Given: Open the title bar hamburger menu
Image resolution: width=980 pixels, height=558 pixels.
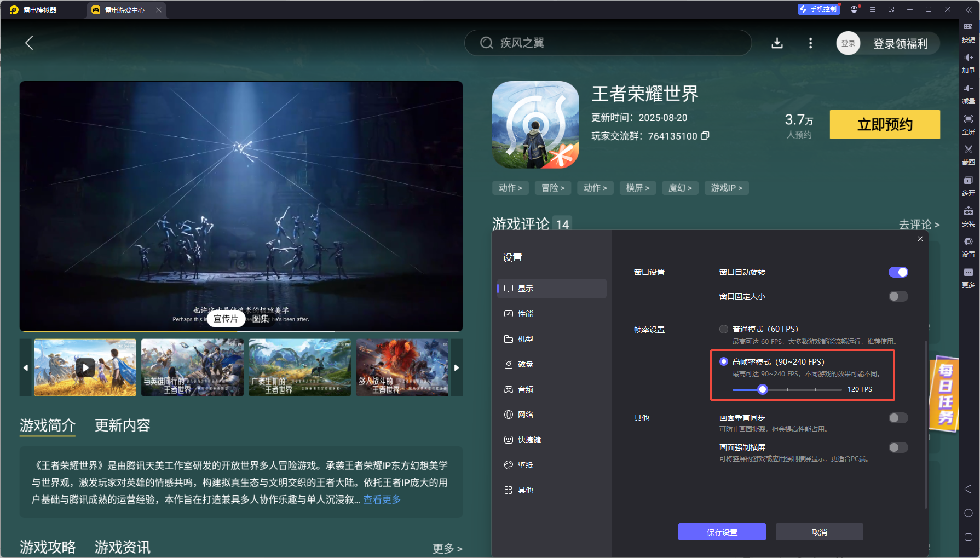Looking at the screenshot, I should point(873,9).
